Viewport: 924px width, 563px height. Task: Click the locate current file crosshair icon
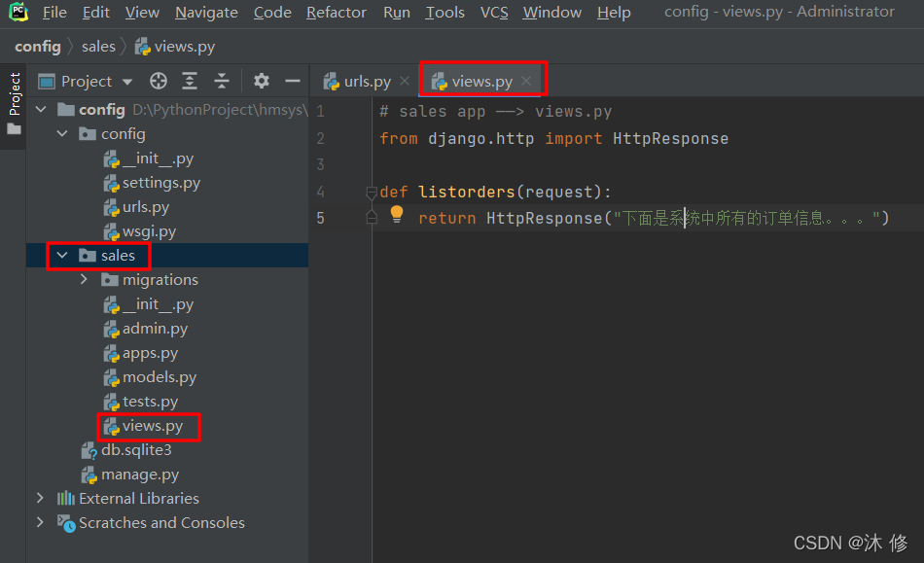(x=158, y=81)
